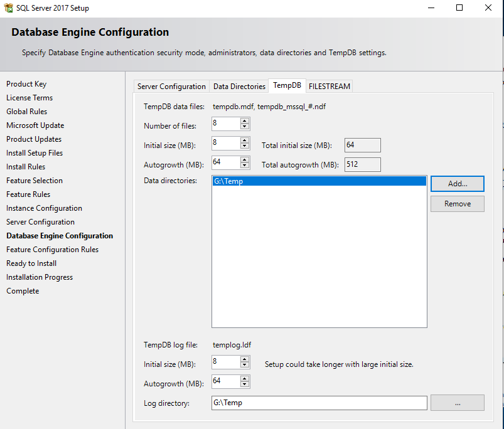Click Install Setup Files step
Screen dimensions: 504x429
tap(35, 153)
